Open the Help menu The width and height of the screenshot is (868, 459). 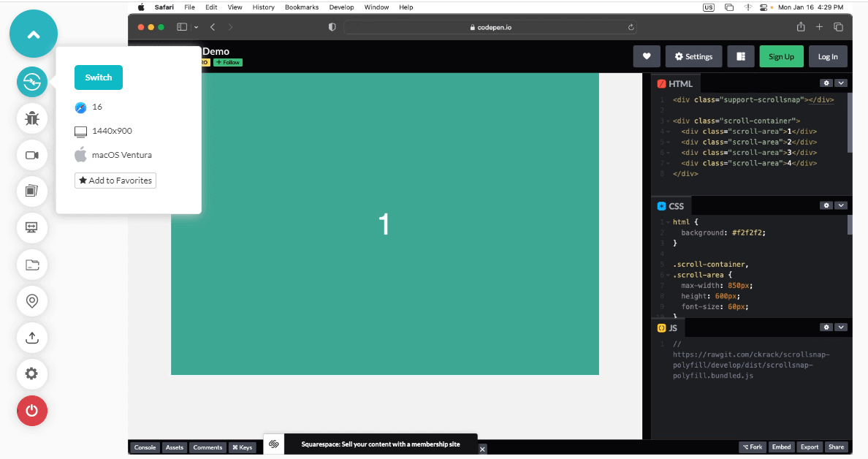point(406,7)
